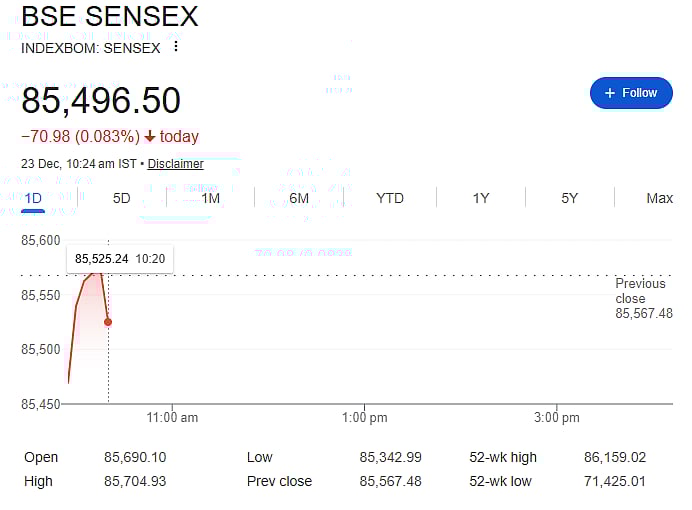The width and height of the screenshot is (692, 510).
Task: Click the 85,525.24 chart tooltip
Action: pos(119,259)
